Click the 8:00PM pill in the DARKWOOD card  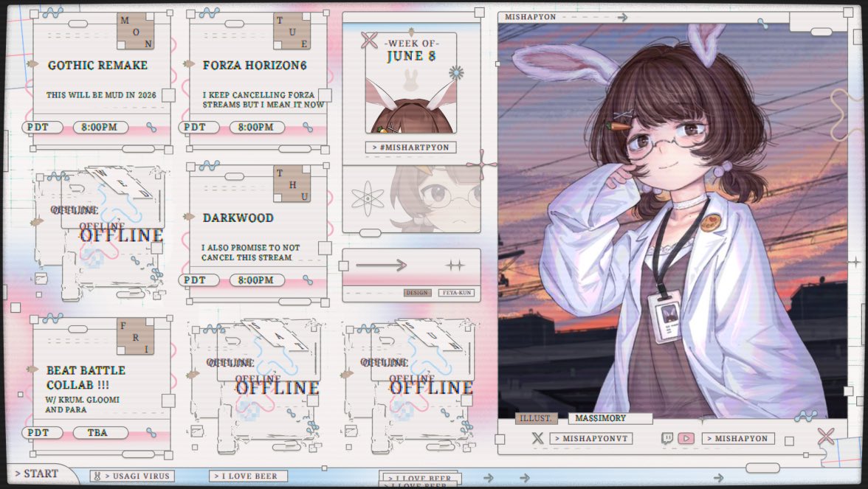(x=256, y=280)
